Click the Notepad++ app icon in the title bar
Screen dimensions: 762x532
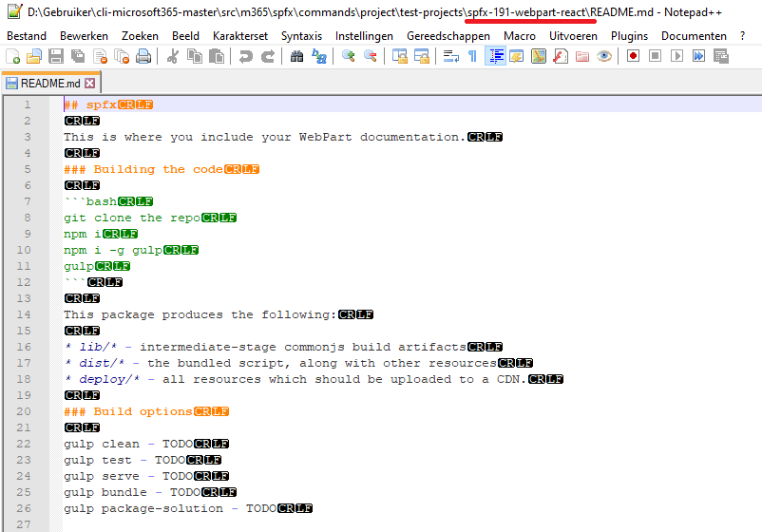(x=14, y=11)
